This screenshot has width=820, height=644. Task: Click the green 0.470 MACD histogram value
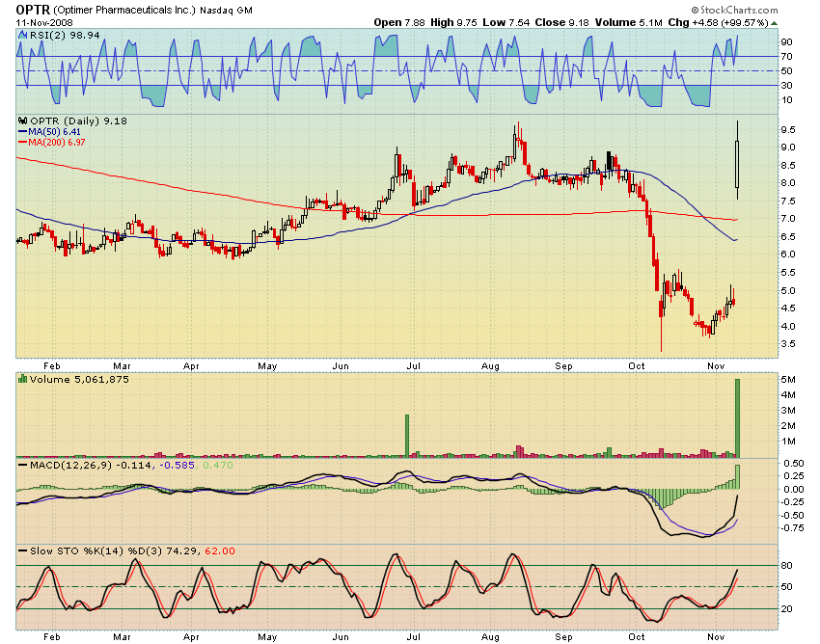click(x=217, y=465)
